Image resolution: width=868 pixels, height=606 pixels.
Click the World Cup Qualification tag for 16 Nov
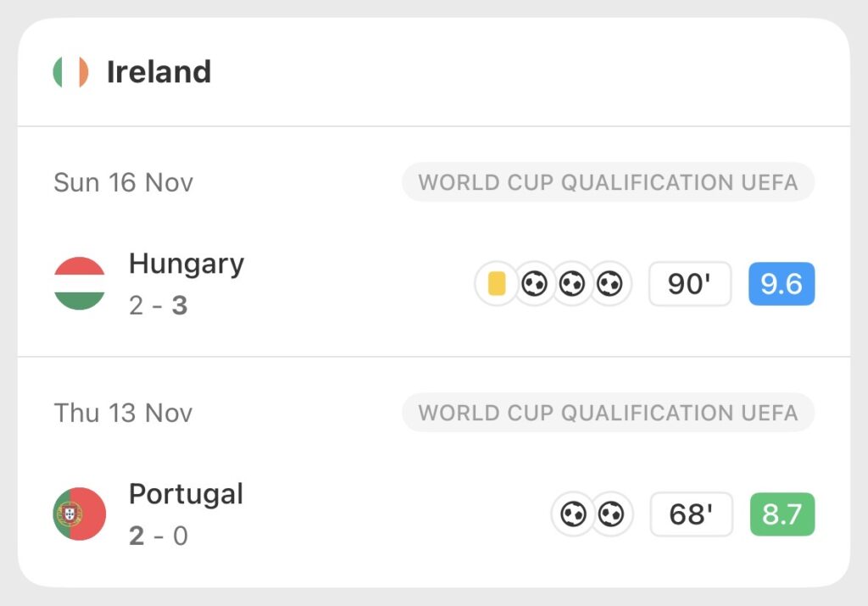(608, 182)
